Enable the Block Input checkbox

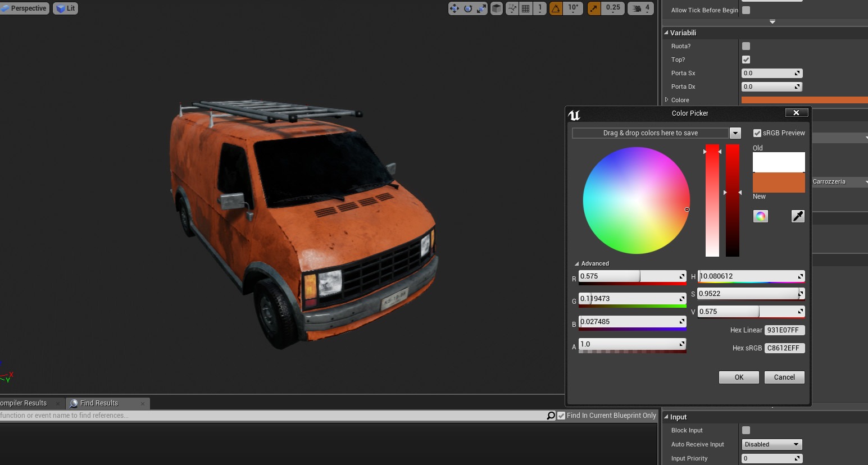[746, 430]
